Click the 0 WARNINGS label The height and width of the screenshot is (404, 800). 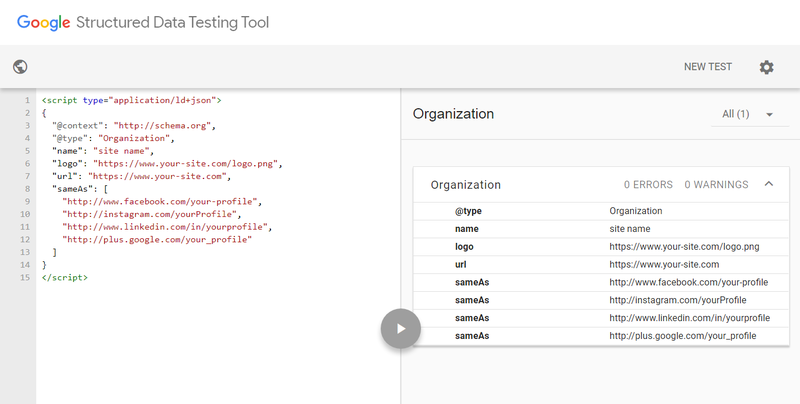[x=716, y=185]
